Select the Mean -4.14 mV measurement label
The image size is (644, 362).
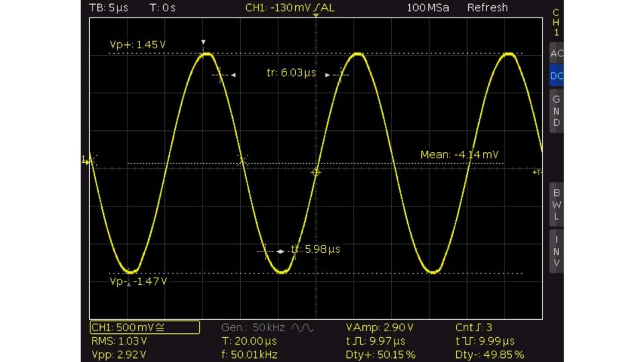[x=459, y=155]
